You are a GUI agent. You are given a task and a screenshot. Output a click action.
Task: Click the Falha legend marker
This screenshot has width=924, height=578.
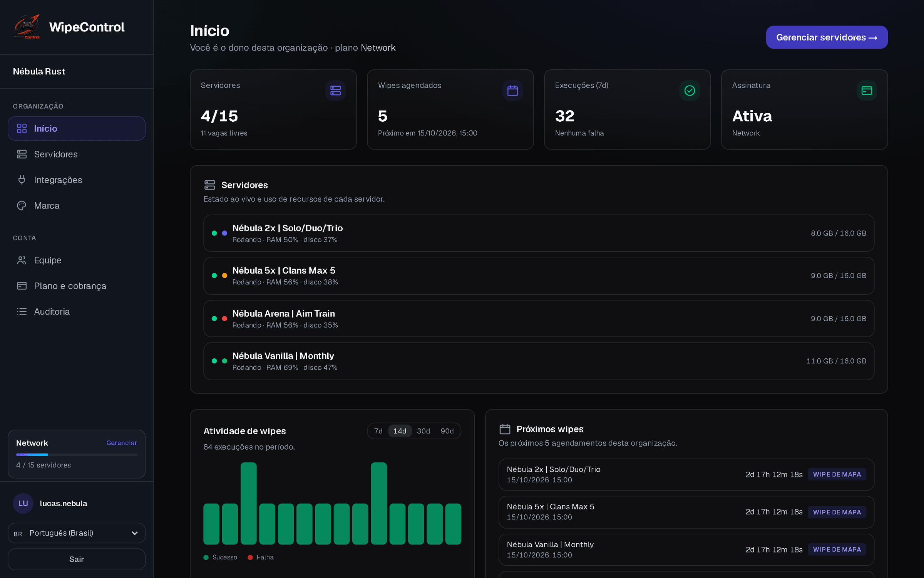point(250,557)
